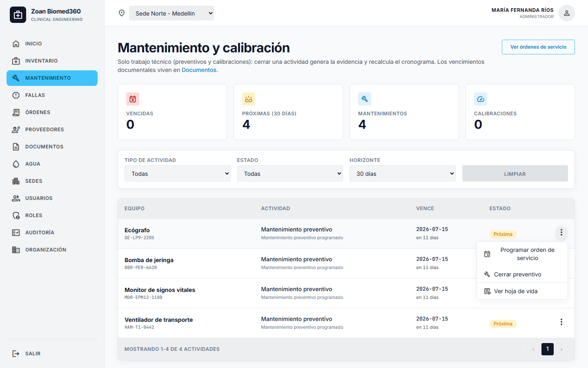Click the Vence column header
Viewport: 588px width, 368px height.
click(425, 209)
